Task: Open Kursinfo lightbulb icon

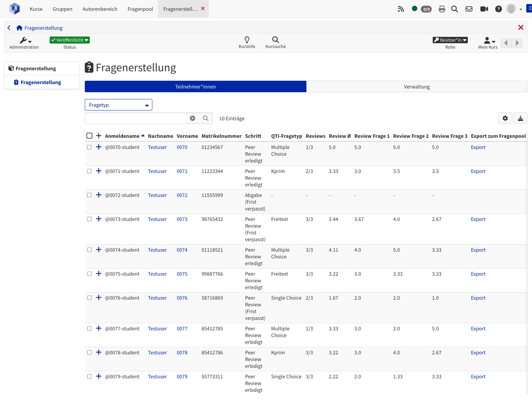Action: [x=247, y=40]
